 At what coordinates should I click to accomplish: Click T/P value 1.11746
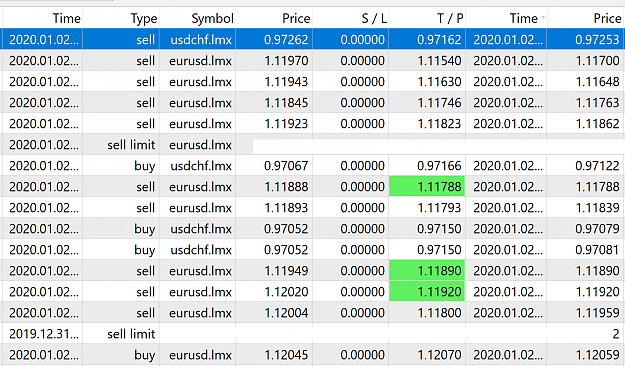tap(439, 103)
